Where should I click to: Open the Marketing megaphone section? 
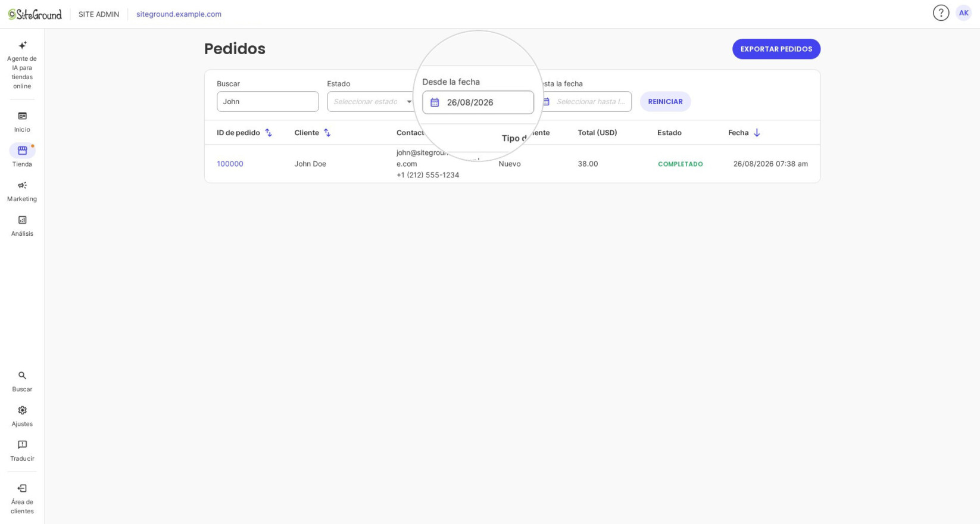click(22, 191)
